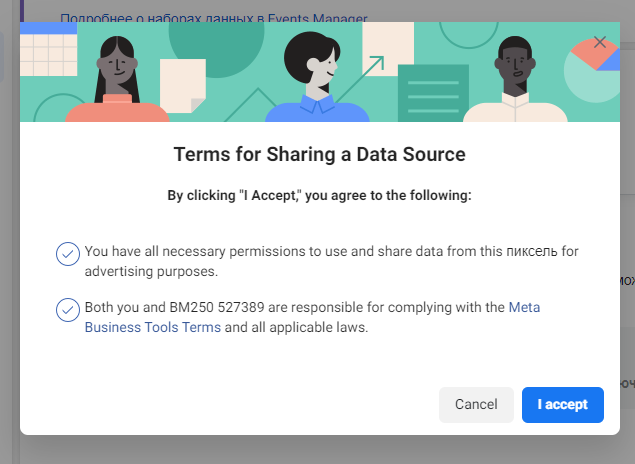Click the first checkmark circle icon
Viewport: 635px width, 464px height.
pos(68,254)
